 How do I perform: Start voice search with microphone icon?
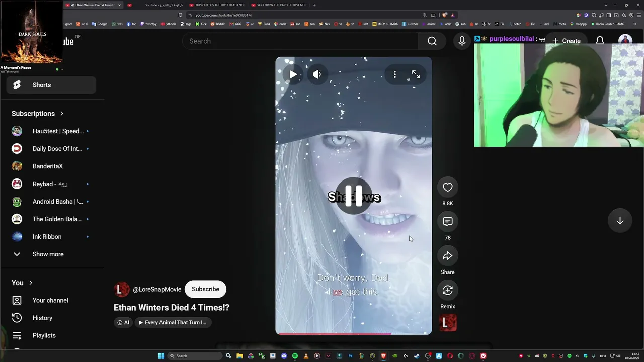click(462, 41)
